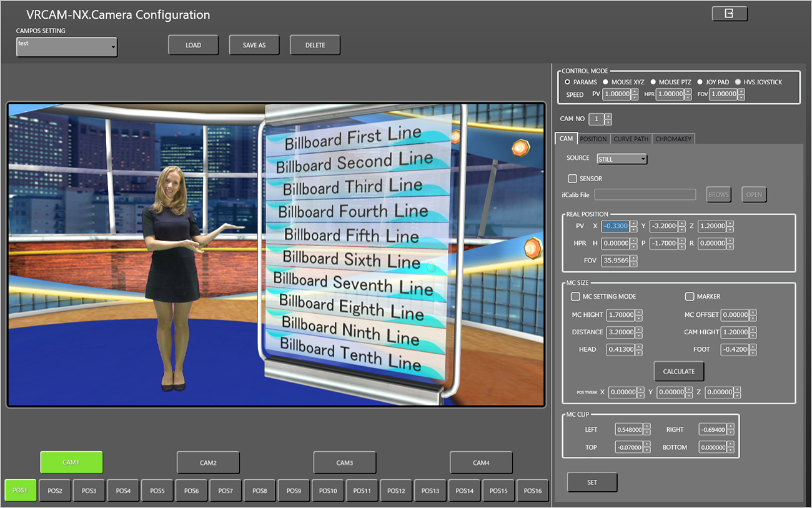This screenshot has width=812, height=508.
Task: Decrease the DISTANCE spinner value
Action: 638,336
